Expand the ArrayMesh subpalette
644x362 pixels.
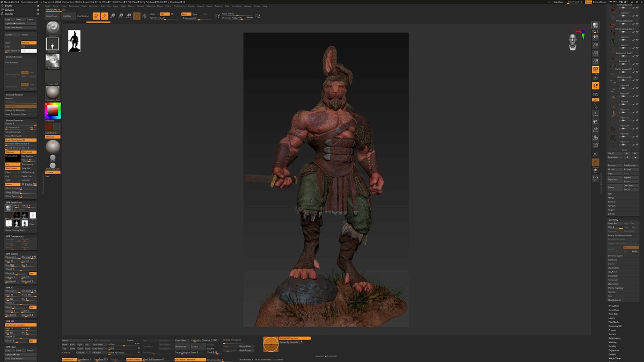point(614,306)
